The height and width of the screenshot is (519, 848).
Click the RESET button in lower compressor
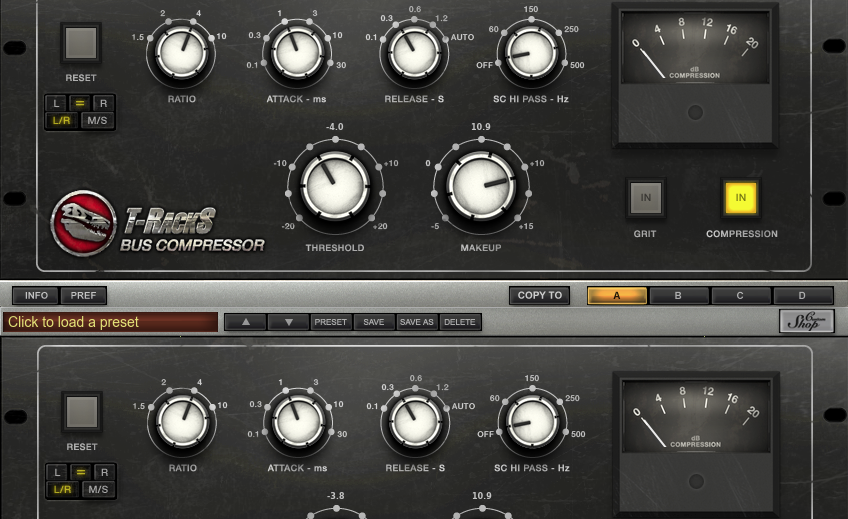tap(82, 412)
